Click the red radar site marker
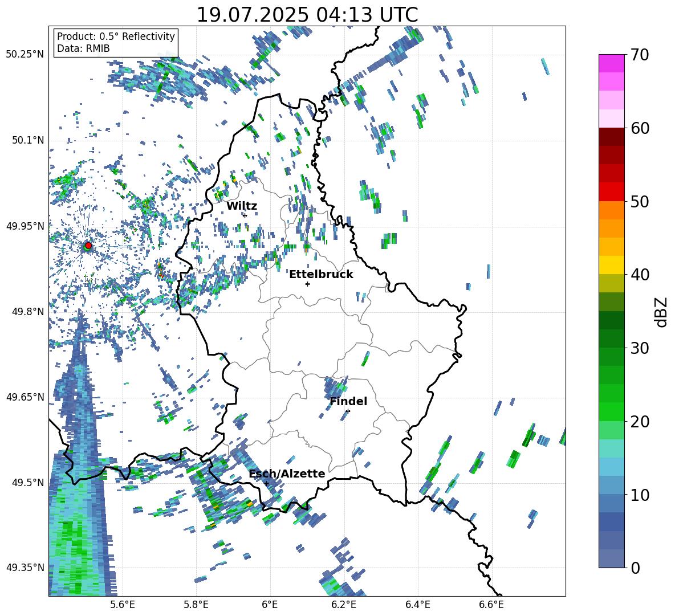Viewport: 675px width, 616px height. [x=88, y=245]
